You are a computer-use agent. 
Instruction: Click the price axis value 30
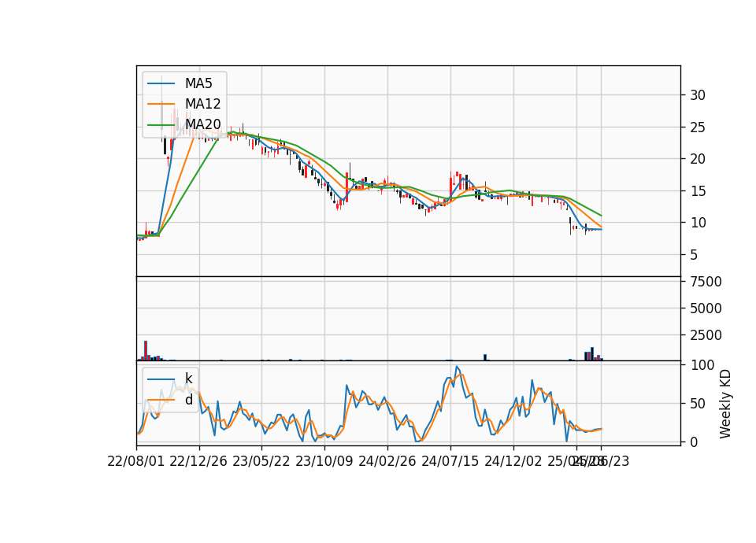pos(698,95)
